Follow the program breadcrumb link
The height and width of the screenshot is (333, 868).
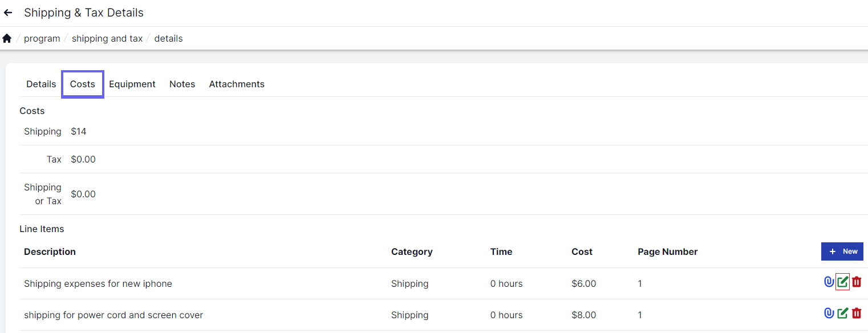42,38
